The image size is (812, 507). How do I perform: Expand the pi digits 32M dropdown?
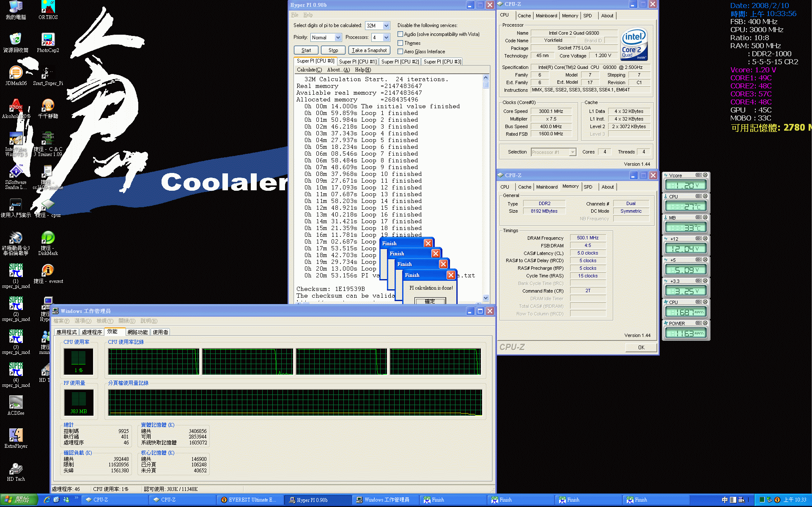tap(386, 25)
